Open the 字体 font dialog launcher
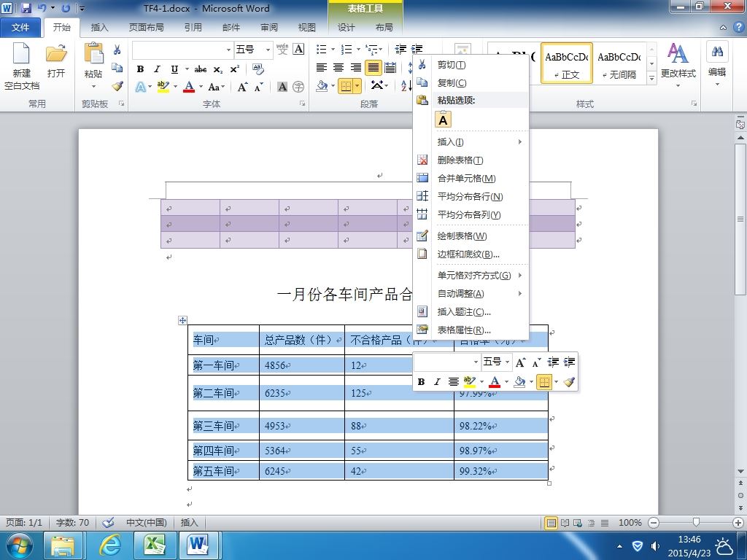 tap(302, 104)
